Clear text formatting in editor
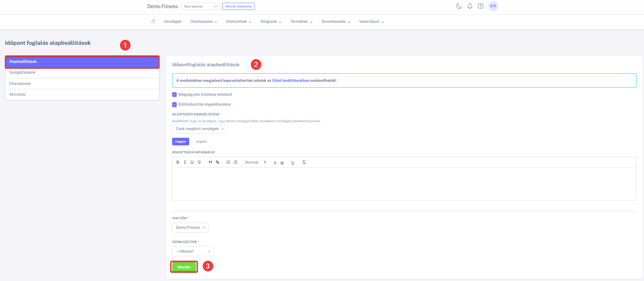This screenshot has height=281, width=644. 304,162
